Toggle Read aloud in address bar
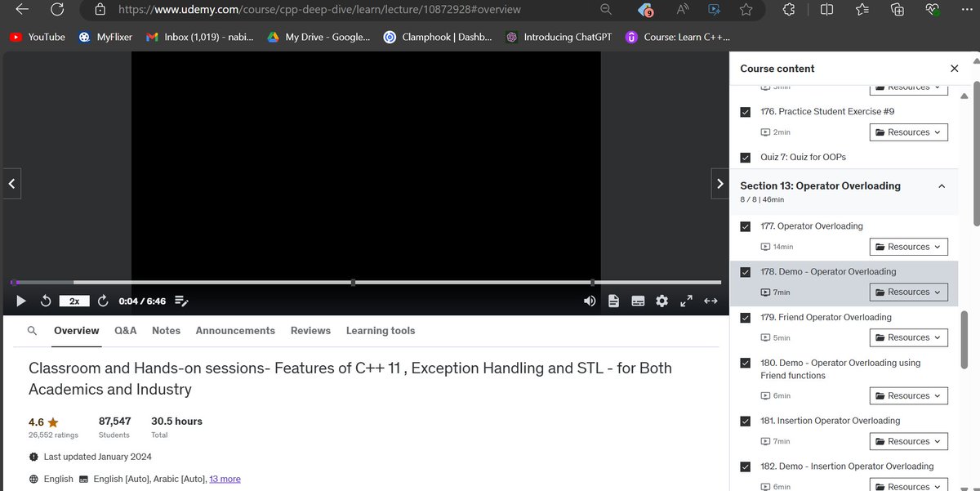Image resolution: width=980 pixels, height=491 pixels. point(682,10)
